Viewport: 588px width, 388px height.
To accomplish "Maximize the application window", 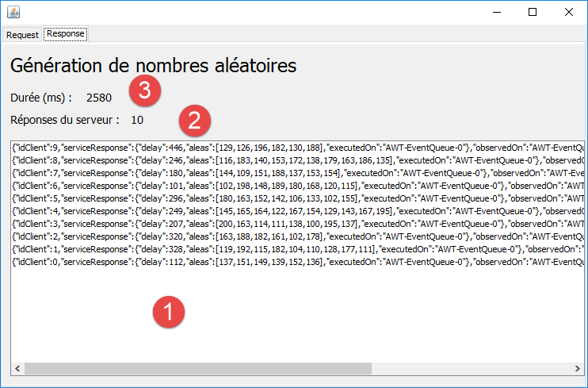I will click(533, 13).
